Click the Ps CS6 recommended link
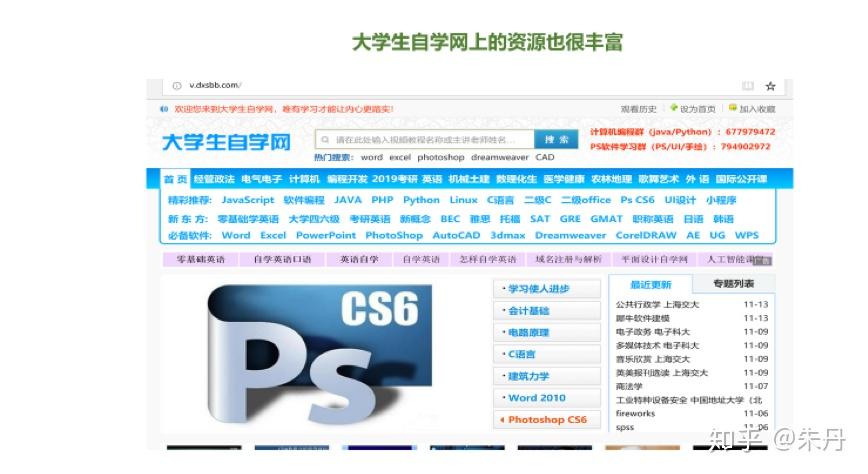 coord(637,200)
